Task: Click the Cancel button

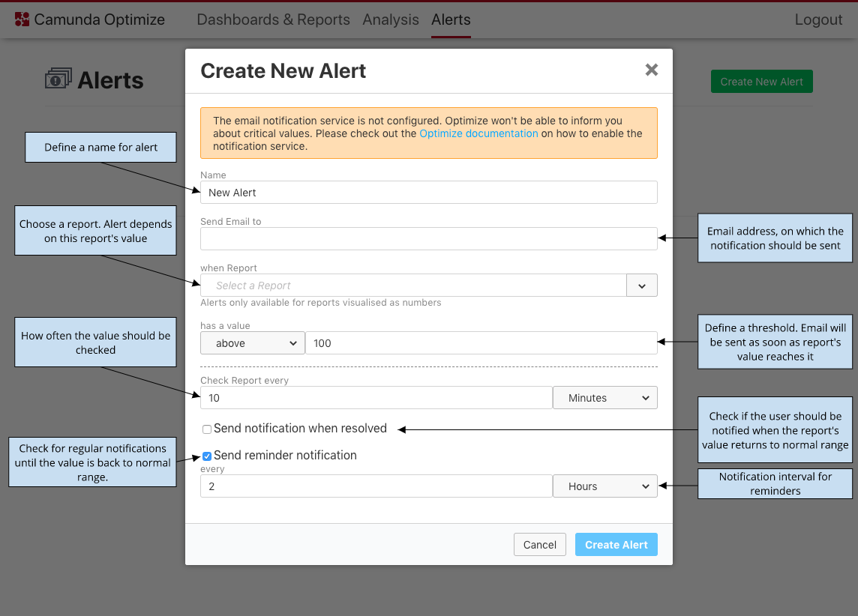Action: (539, 544)
